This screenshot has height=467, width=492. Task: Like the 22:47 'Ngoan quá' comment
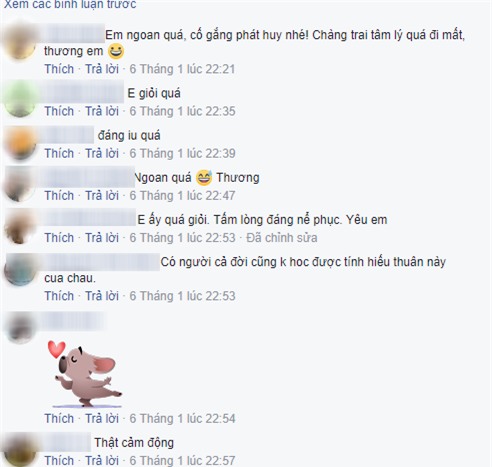click(x=59, y=195)
